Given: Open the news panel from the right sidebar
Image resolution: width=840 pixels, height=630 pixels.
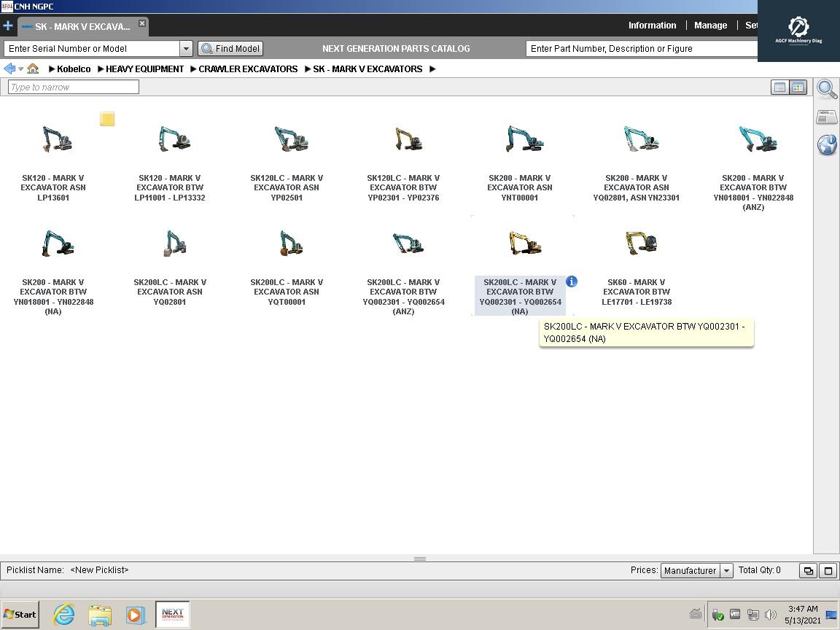Looking at the screenshot, I should (x=826, y=116).
